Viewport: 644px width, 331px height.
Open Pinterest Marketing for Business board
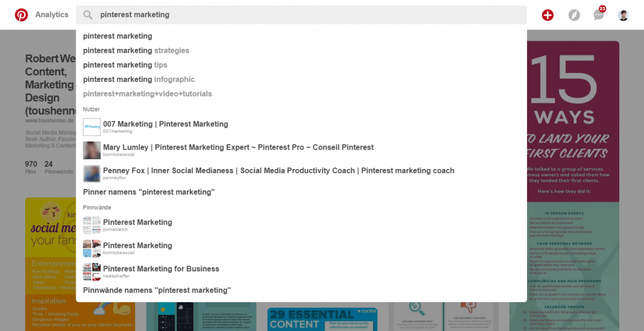pyautogui.click(x=161, y=269)
